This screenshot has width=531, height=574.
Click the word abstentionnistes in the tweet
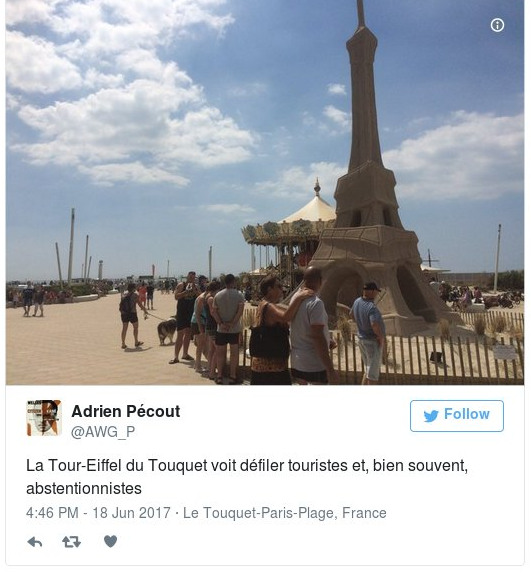[x=84, y=489]
